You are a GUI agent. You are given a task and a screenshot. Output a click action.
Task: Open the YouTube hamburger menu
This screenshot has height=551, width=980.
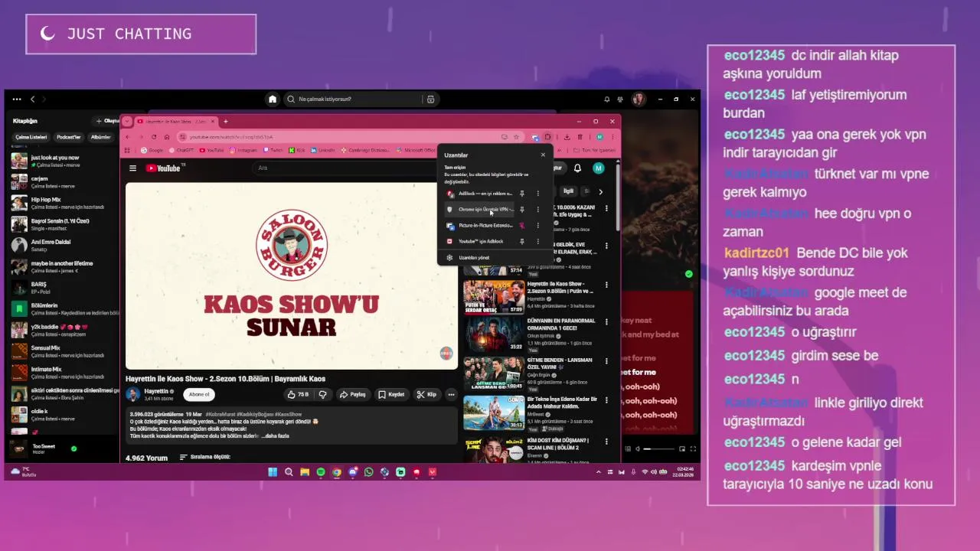(x=132, y=168)
